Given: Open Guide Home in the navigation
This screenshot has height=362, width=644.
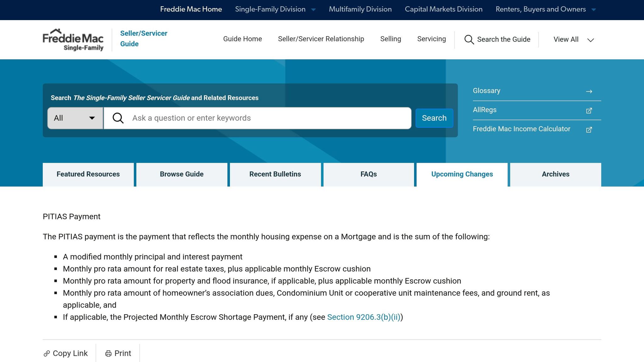Looking at the screenshot, I should (x=242, y=39).
